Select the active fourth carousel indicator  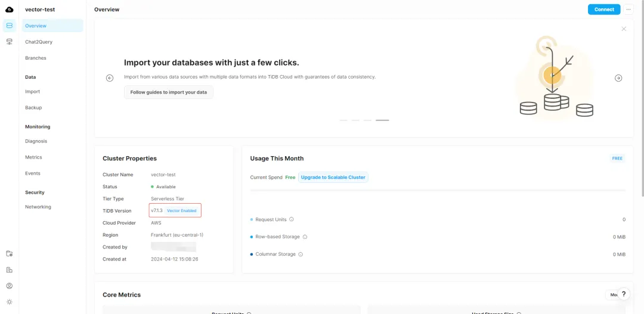[x=382, y=120]
